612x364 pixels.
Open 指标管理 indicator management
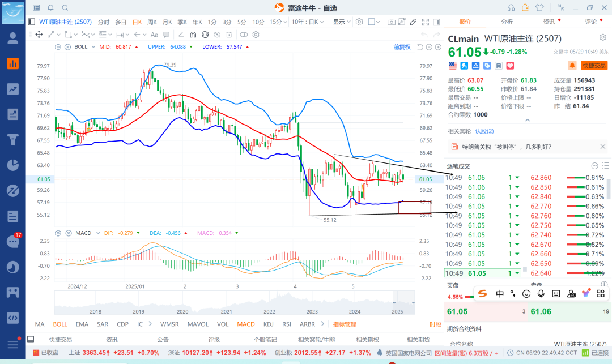[345, 324]
